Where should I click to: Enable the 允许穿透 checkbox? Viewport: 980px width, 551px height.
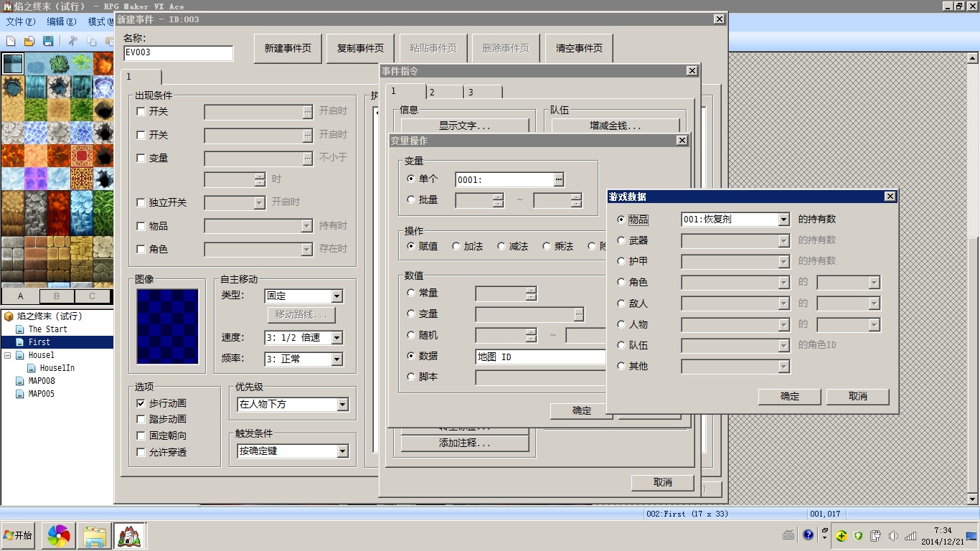141,452
